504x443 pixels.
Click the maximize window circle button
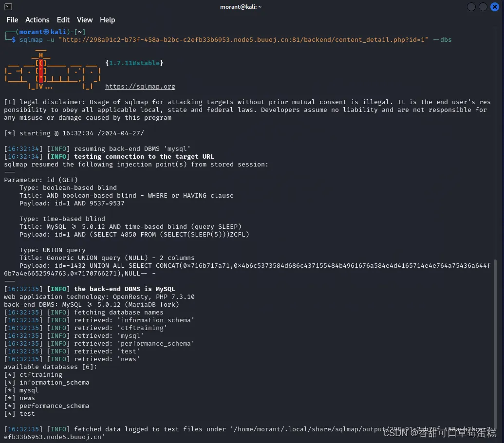pos(483,7)
